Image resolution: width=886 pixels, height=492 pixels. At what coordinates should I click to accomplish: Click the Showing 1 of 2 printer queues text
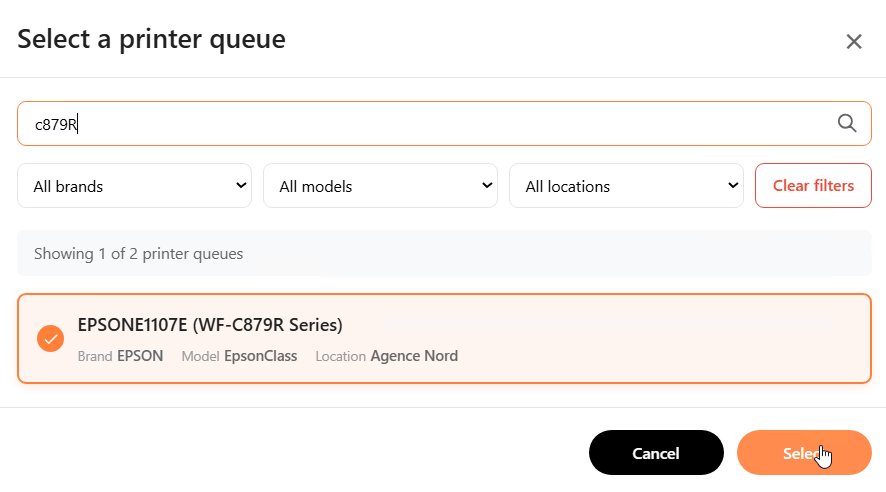[138, 254]
